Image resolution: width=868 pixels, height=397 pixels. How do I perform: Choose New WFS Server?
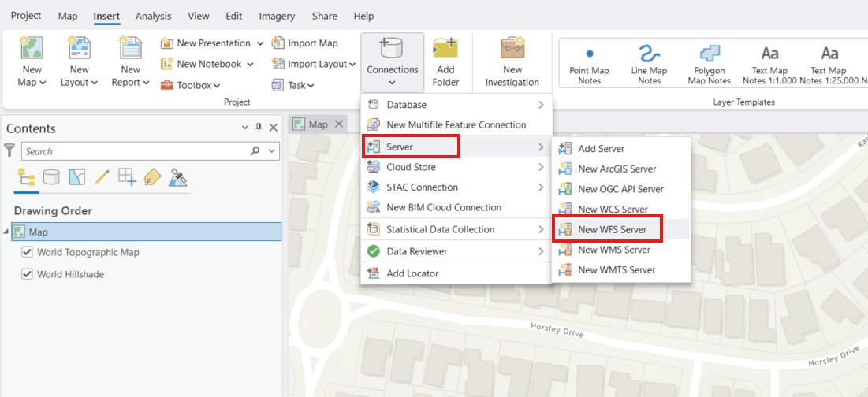pos(621,229)
